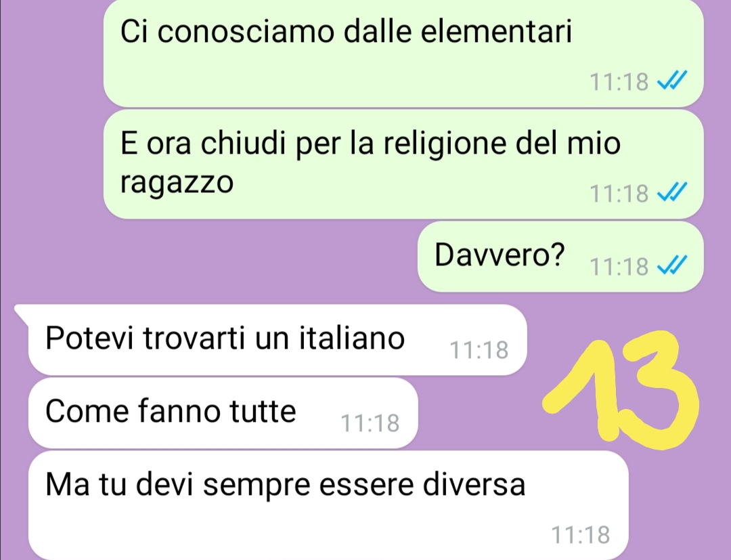731x560 pixels.
Task: Tap the double-check icon on 'E ora chiudi' message
Action: (672, 192)
